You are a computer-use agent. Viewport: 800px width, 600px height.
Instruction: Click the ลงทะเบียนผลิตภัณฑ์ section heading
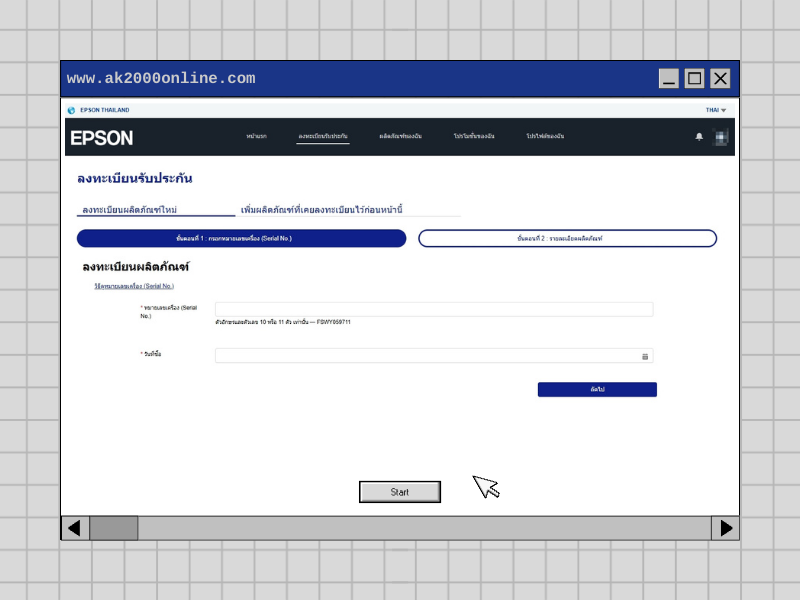pos(136,267)
